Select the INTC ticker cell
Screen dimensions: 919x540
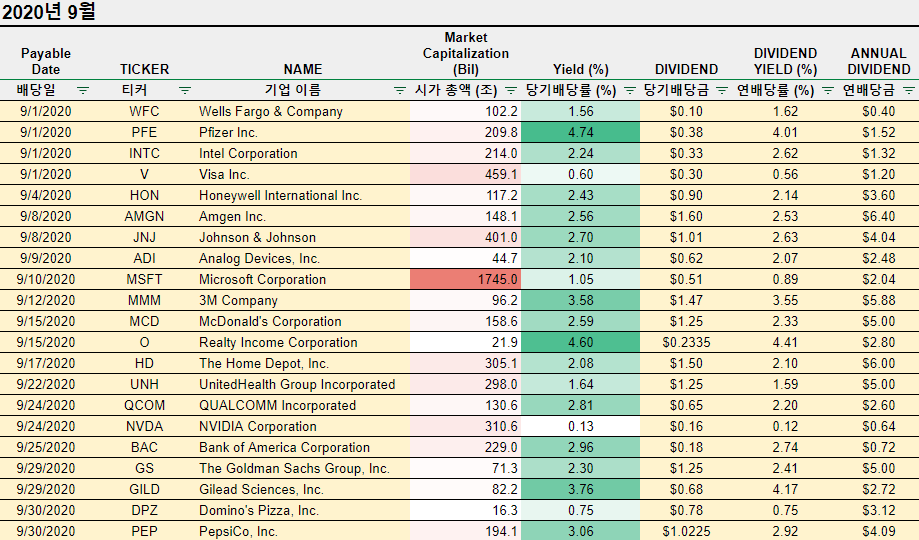(144, 154)
